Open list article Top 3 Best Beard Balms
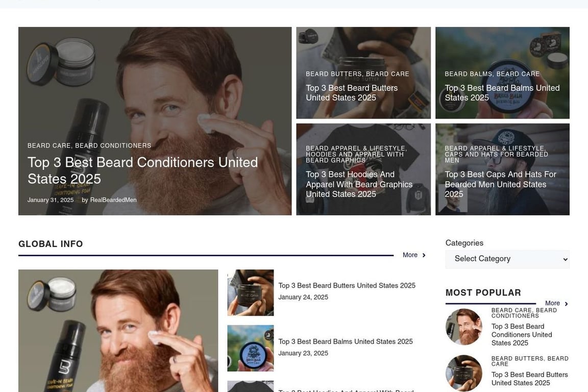Viewport: 588px width, 392px height. click(x=346, y=342)
